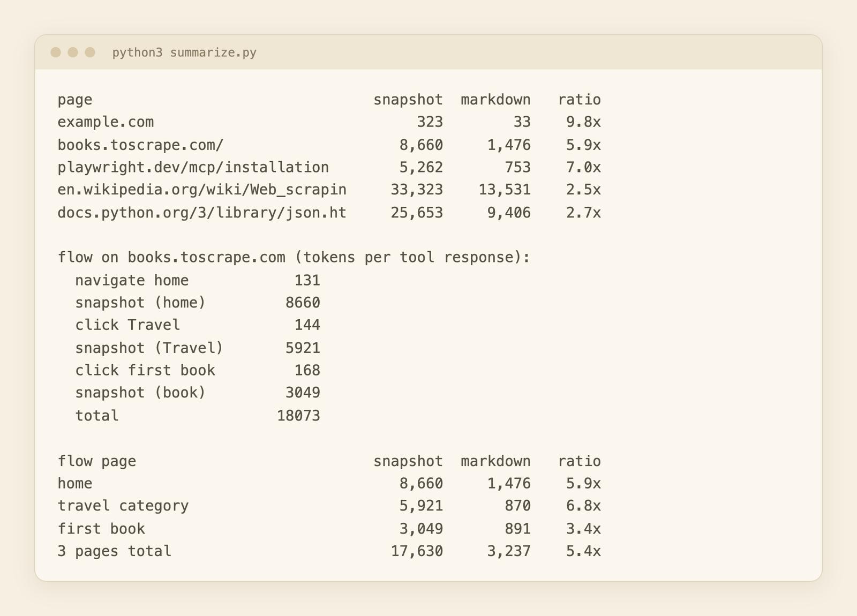Click the "13,531" markdown value

505,190
